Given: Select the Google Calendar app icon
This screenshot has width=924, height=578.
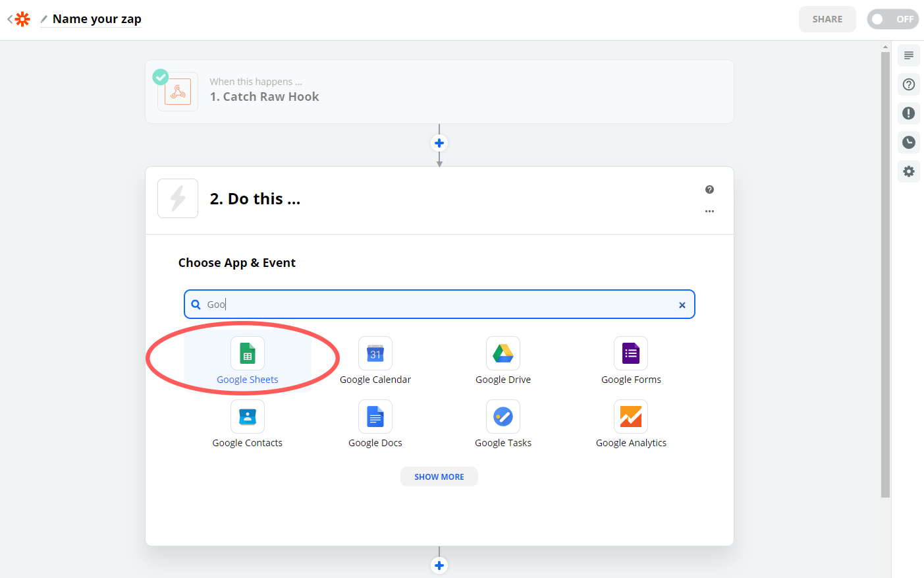Looking at the screenshot, I should 375,353.
